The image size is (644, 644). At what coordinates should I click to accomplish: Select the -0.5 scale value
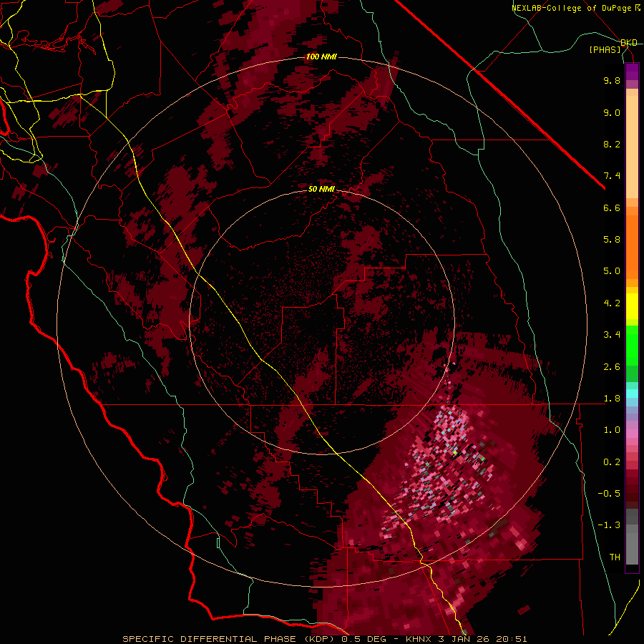point(609,494)
